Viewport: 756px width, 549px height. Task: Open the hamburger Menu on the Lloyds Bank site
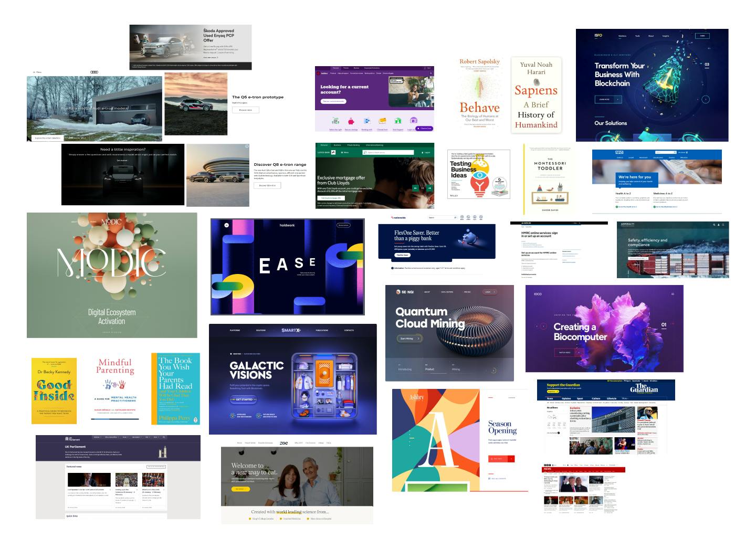342,152
